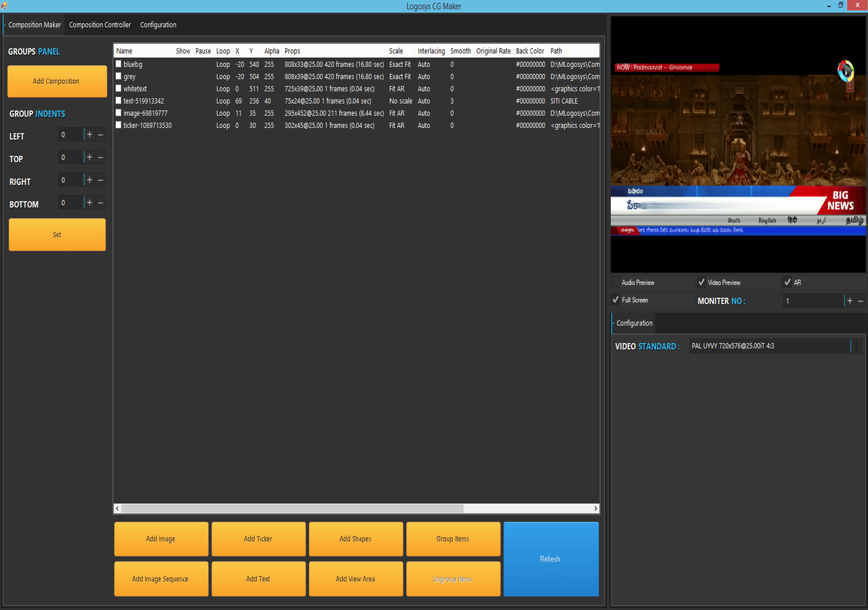Increment the Monitor number with plus
The height and width of the screenshot is (610, 868).
pyautogui.click(x=850, y=301)
